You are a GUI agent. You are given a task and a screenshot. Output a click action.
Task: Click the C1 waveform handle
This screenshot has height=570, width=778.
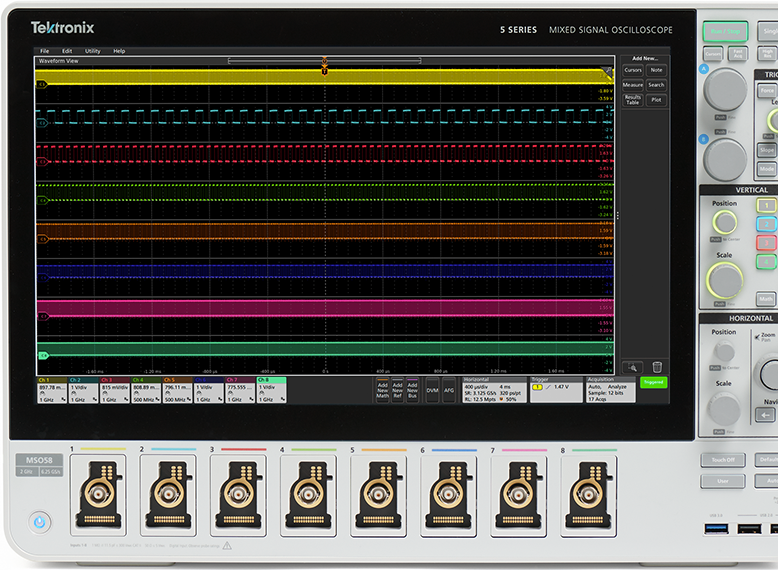click(x=42, y=84)
